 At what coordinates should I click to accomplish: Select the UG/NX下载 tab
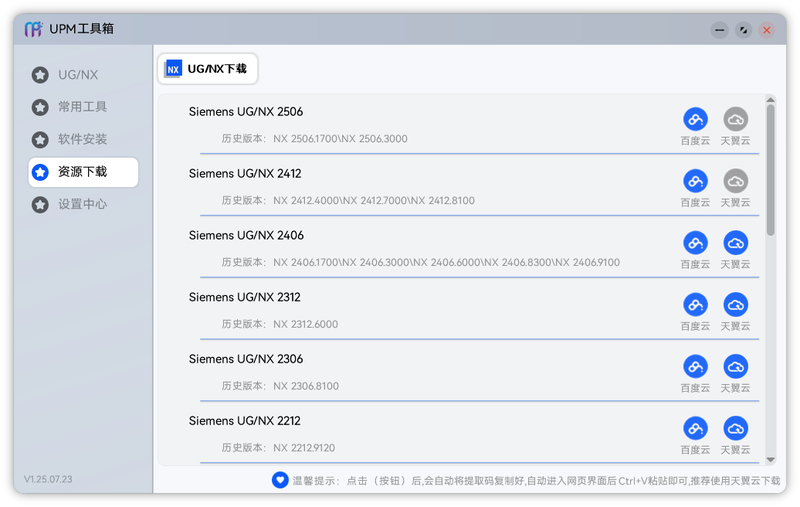coord(208,69)
